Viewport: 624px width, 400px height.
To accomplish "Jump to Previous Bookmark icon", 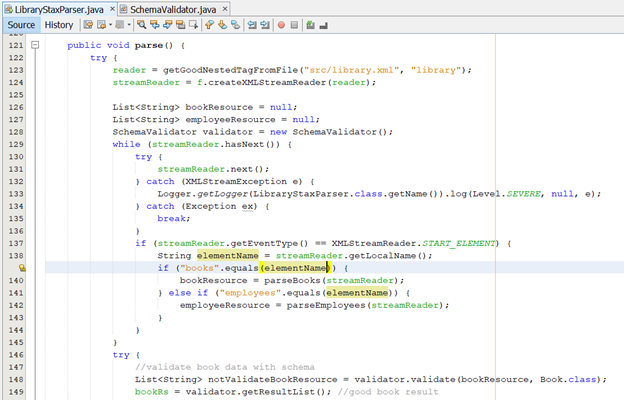I will tap(209, 25).
